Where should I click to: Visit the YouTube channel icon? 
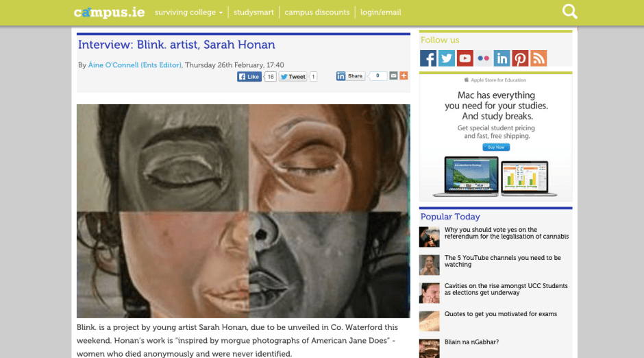(465, 58)
